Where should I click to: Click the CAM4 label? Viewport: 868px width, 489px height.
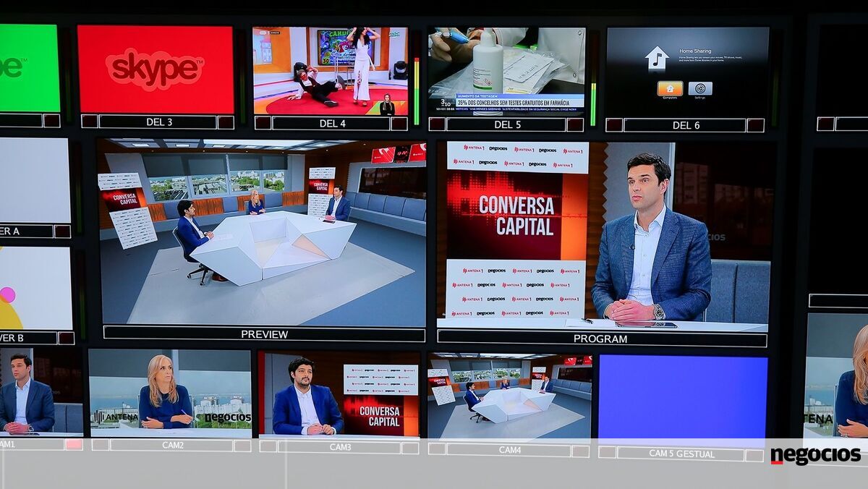click(509, 450)
